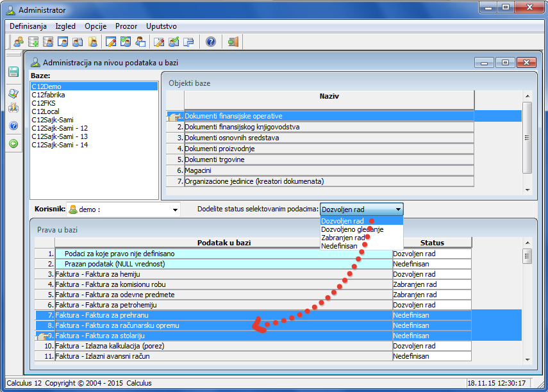Click the green back arrow icon
The width and height of the screenshot is (548, 392).
pos(13,143)
